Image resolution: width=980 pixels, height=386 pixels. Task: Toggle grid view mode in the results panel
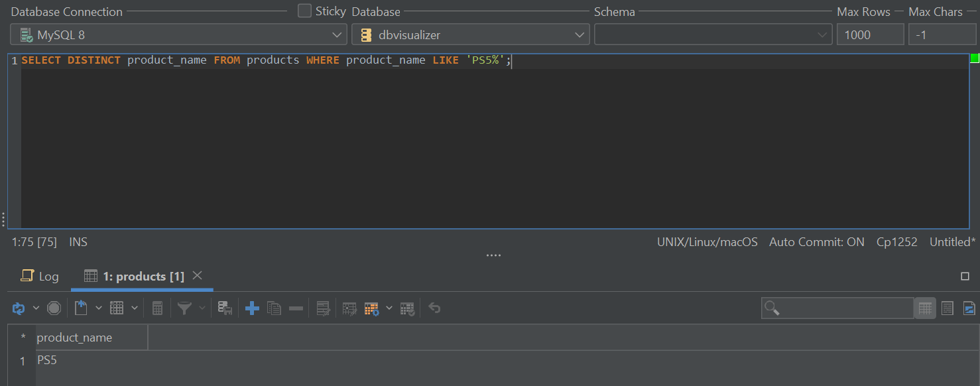924,308
